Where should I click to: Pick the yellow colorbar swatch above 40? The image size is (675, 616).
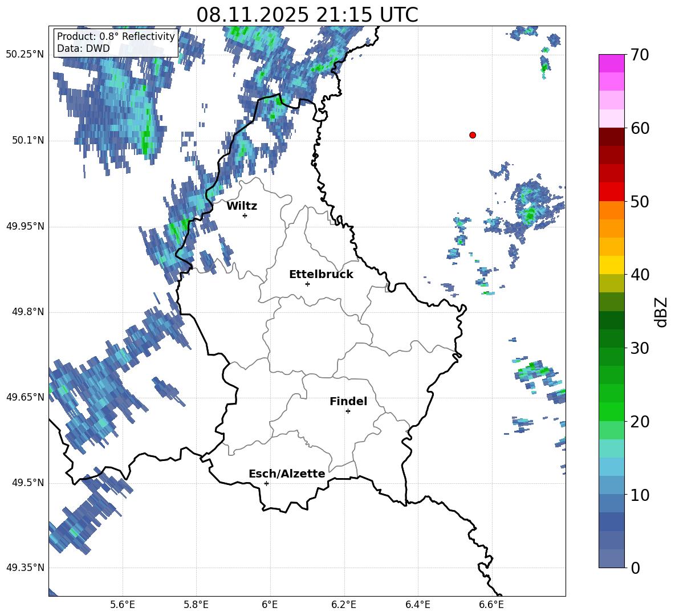(611, 265)
